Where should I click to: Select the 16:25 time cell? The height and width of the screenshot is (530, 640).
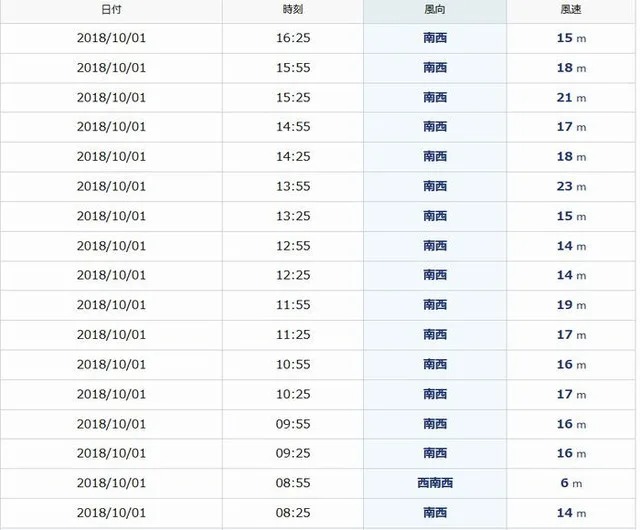pyautogui.click(x=293, y=38)
